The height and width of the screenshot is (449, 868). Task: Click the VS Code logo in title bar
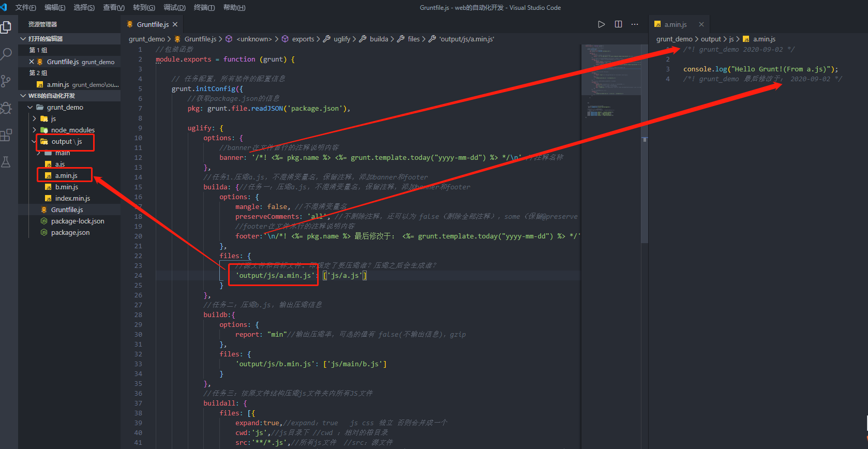[x=4, y=7]
